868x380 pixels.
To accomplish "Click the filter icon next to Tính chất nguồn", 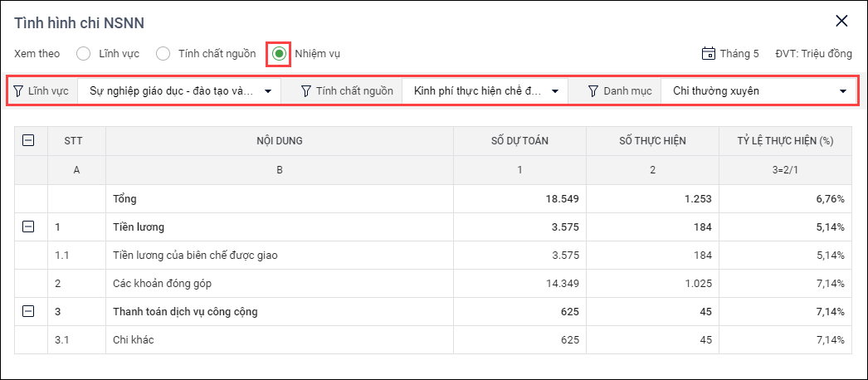I will pyautogui.click(x=305, y=90).
